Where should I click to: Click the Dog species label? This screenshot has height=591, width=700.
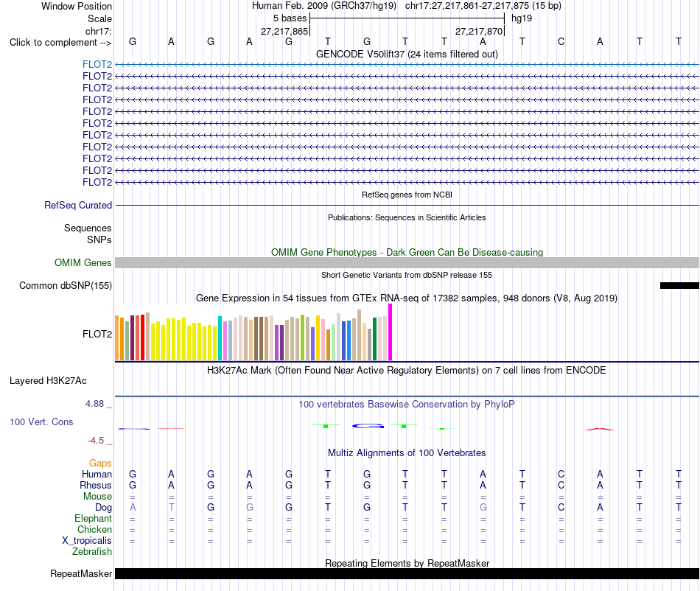pyautogui.click(x=103, y=508)
